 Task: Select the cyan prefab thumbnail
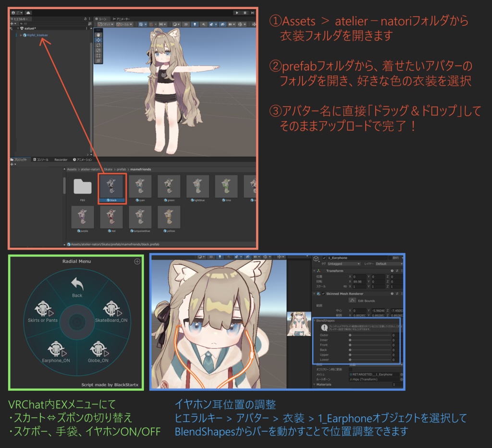coord(140,186)
